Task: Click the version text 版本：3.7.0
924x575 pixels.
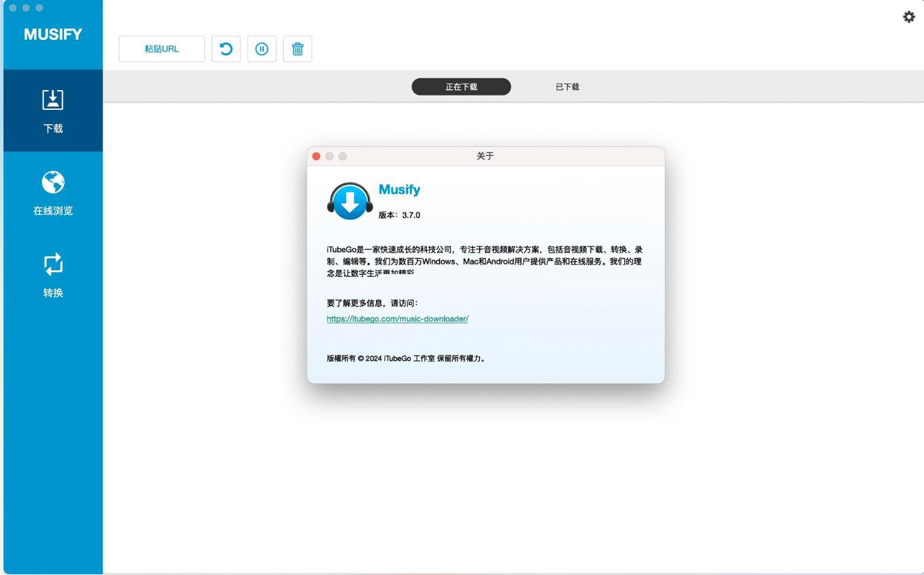Action: (399, 215)
